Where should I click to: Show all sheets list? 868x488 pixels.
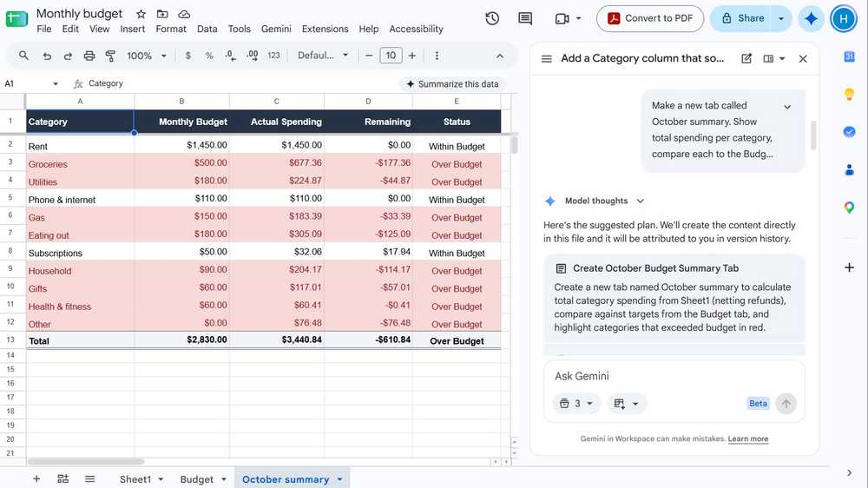point(89,479)
